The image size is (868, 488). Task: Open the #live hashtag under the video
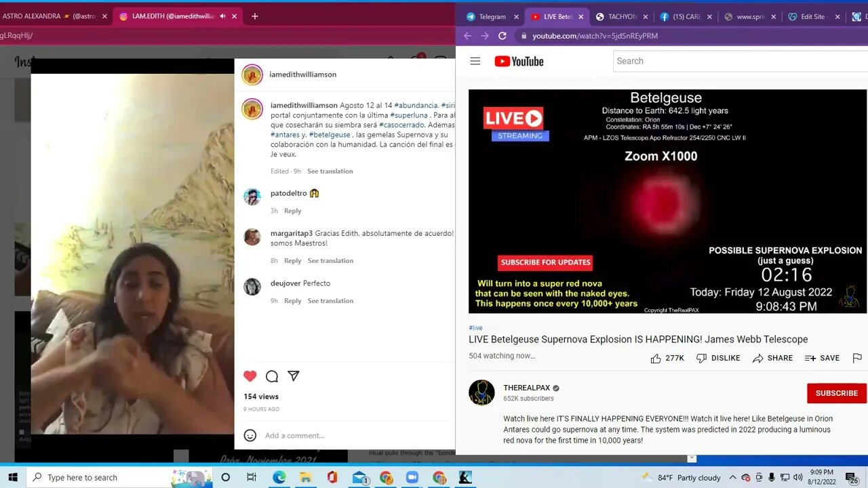click(475, 327)
